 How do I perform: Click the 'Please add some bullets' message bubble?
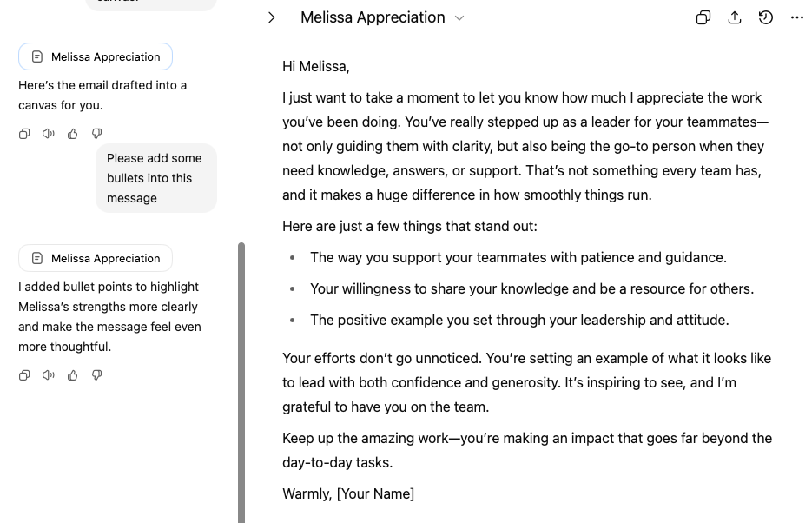click(155, 178)
